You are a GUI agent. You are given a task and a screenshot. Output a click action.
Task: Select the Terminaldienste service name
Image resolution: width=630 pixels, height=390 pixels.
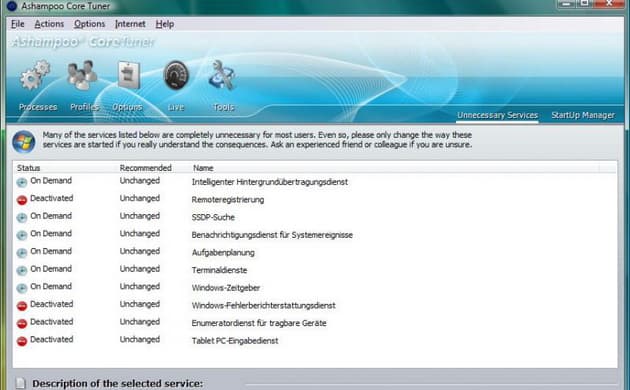(x=219, y=270)
